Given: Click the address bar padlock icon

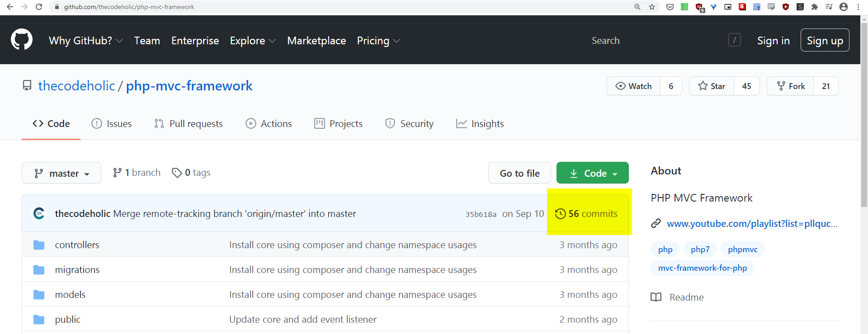Looking at the screenshot, I should pos(57,7).
